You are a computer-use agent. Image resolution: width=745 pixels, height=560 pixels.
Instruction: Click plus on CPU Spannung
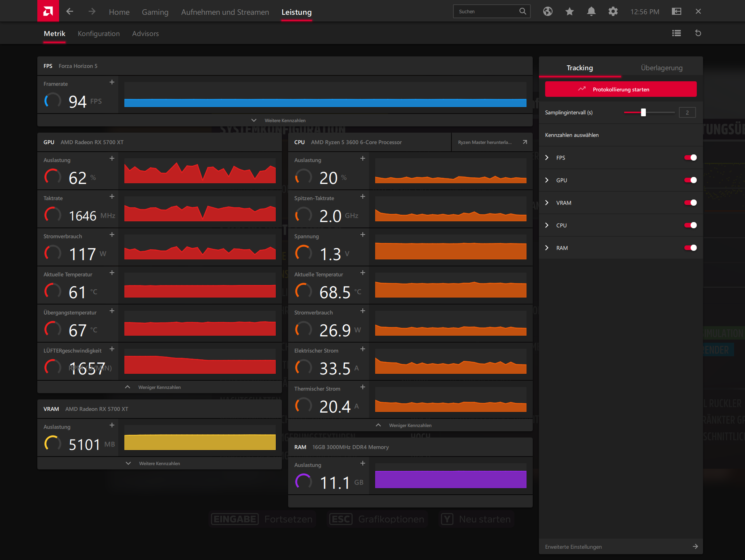tap(363, 234)
